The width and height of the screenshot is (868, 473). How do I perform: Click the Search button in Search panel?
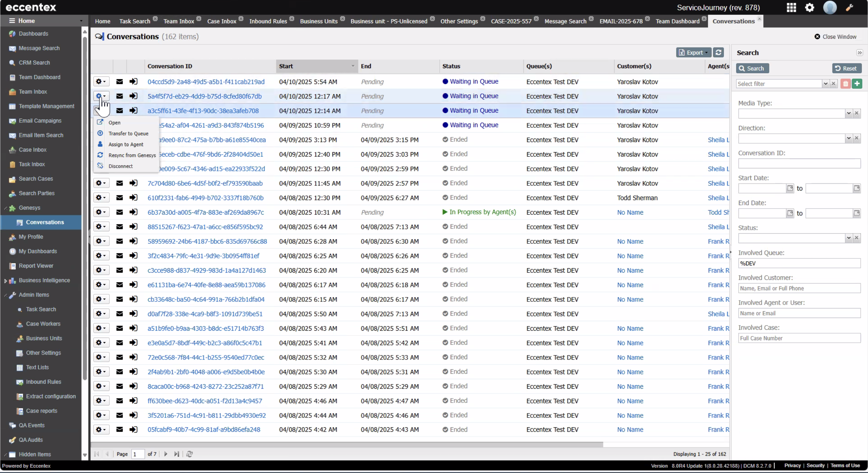pyautogui.click(x=752, y=68)
